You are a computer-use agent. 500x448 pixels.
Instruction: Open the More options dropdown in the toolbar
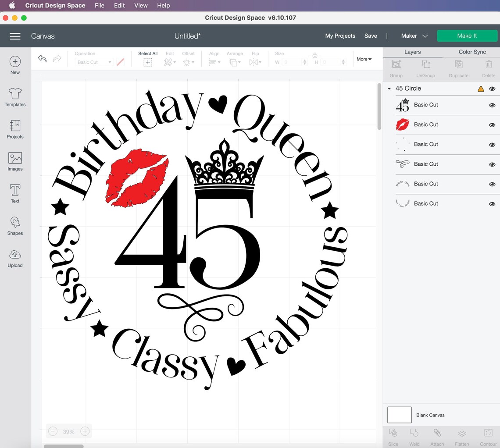(364, 59)
